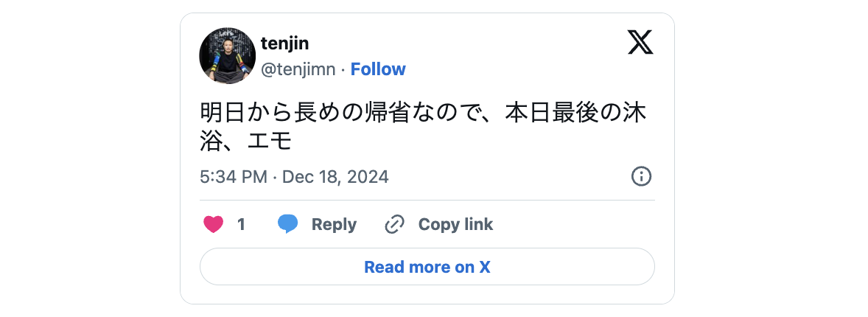Follow the @tenjimn account
The width and height of the screenshot is (868, 317).
(x=378, y=69)
